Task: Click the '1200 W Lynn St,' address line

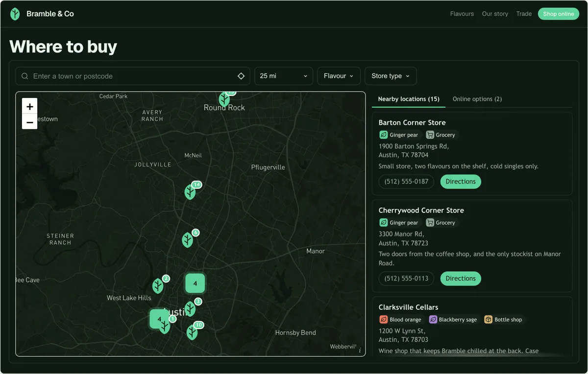Action: pyautogui.click(x=401, y=331)
